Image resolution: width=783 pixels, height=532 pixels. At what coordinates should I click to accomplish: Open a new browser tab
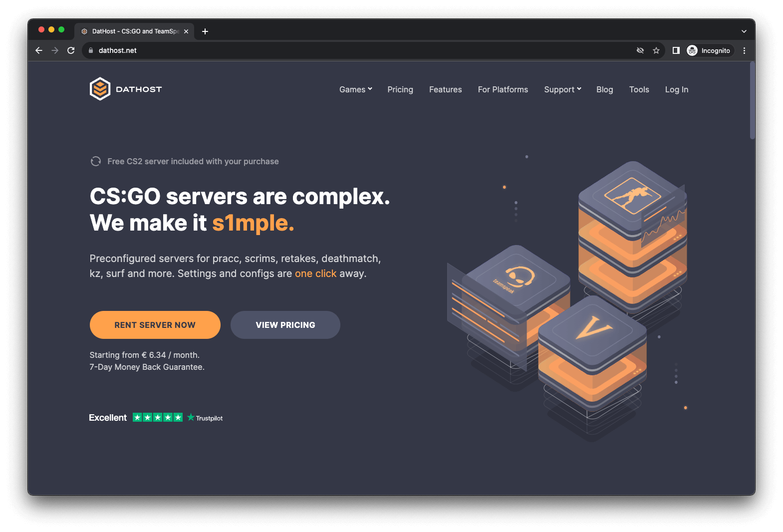[x=205, y=31]
